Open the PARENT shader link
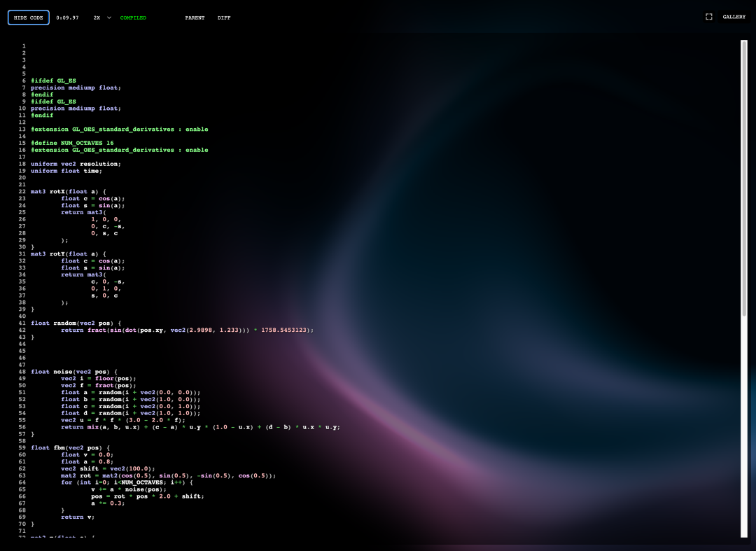The height and width of the screenshot is (551, 756). (x=195, y=18)
